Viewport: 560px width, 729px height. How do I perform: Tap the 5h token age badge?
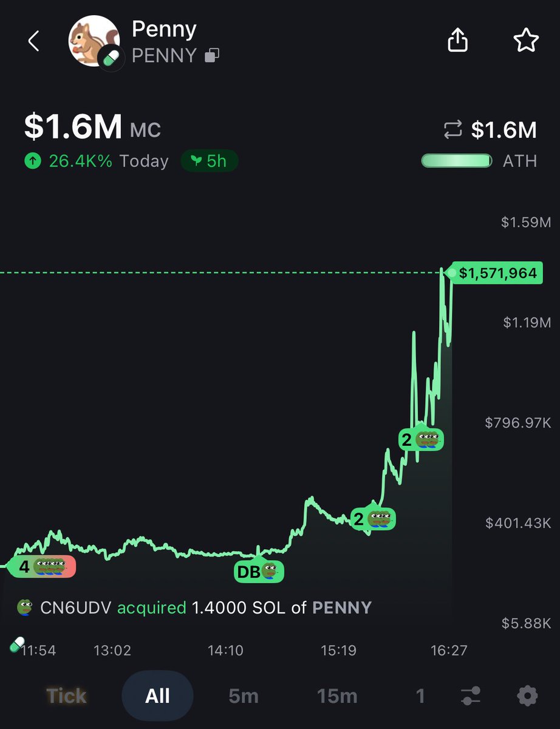(210, 161)
